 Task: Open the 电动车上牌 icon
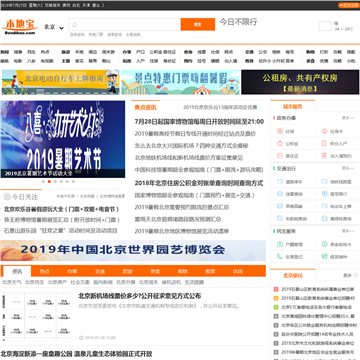tap(324, 206)
